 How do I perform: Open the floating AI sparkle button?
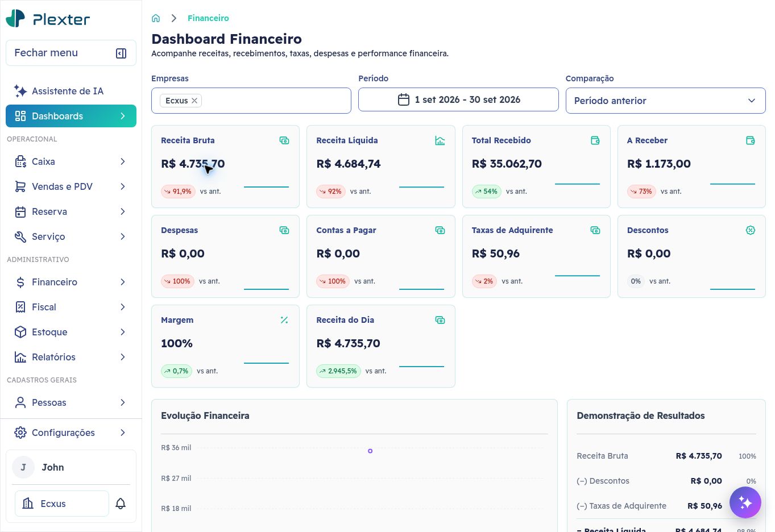point(745,502)
